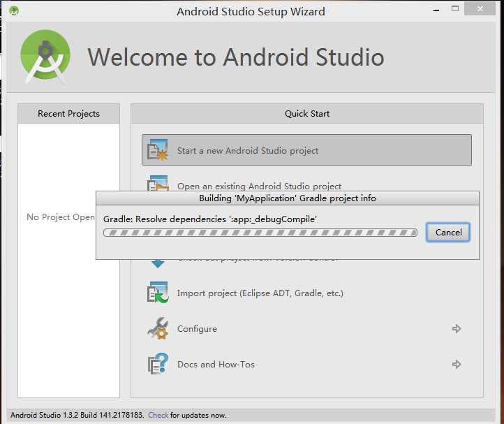Close the Android Studio Setup Wizard window

pyautogui.click(x=480, y=8)
